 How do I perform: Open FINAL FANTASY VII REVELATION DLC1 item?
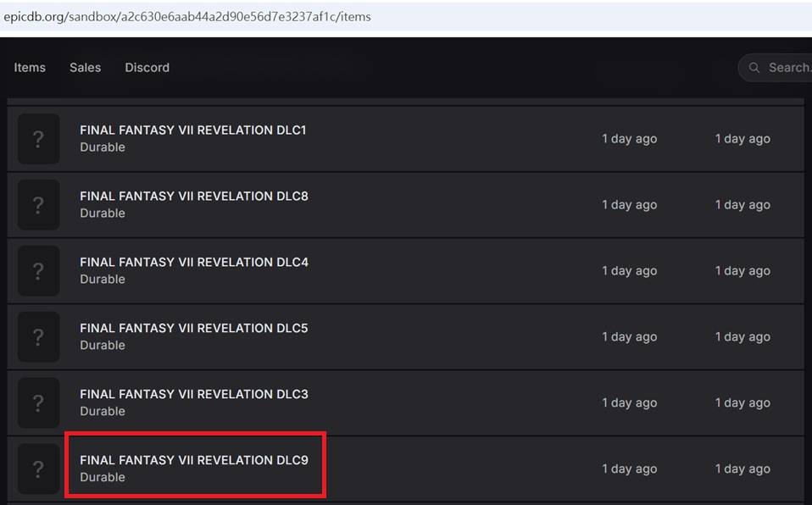(x=192, y=130)
